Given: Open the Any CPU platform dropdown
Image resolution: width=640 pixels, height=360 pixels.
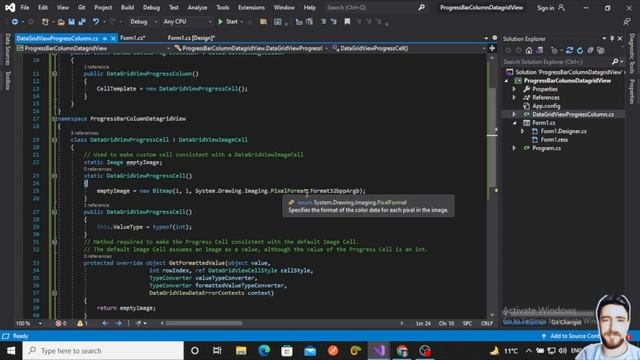Looking at the screenshot, I should tap(187, 22).
